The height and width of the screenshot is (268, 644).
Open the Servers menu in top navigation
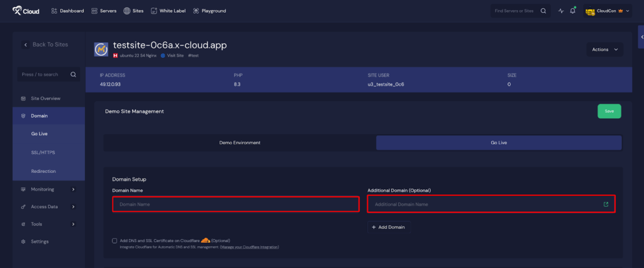point(104,11)
